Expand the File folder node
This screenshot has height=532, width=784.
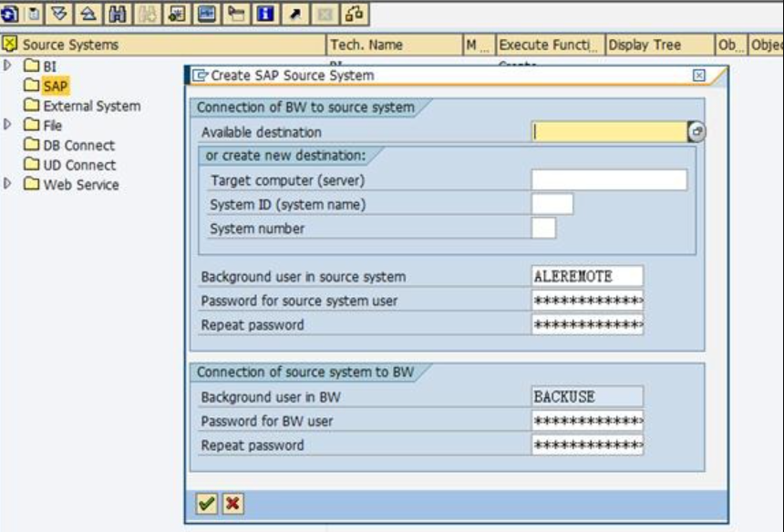(7, 125)
